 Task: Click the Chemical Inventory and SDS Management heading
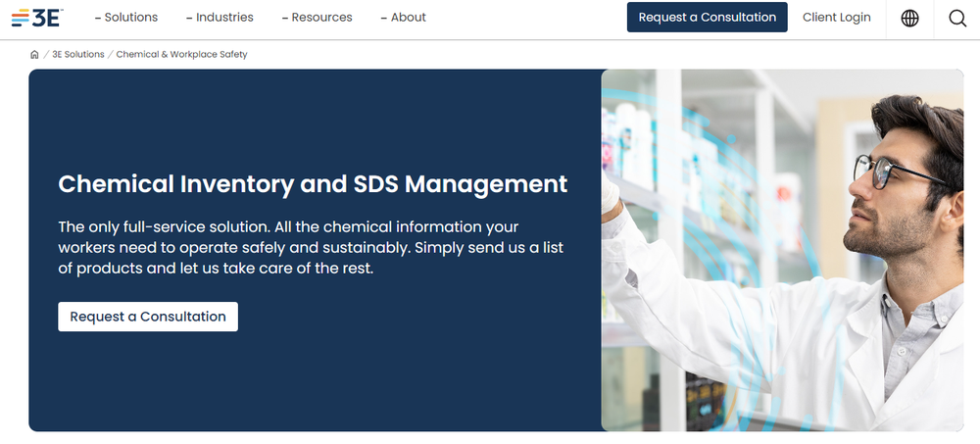(313, 183)
